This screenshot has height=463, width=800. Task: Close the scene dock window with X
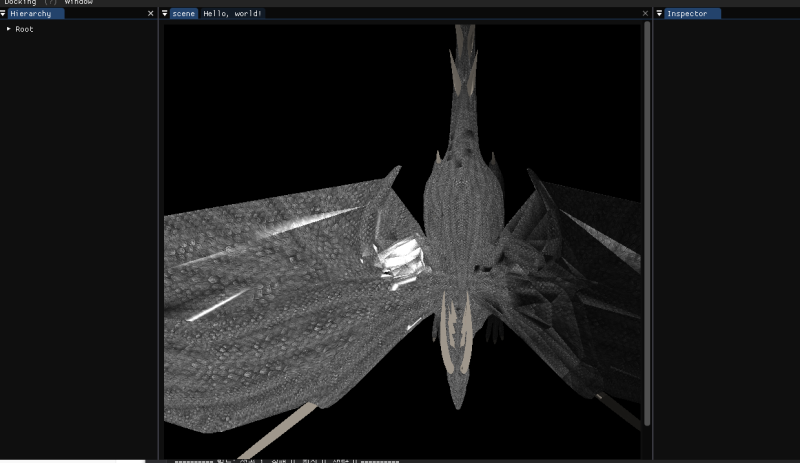coord(645,14)
